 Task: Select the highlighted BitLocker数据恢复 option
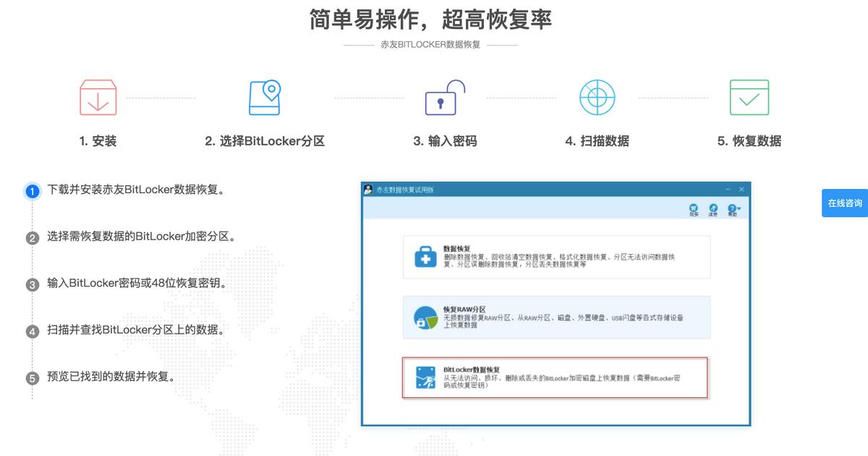pyautogui.click(x=556, y=377)
